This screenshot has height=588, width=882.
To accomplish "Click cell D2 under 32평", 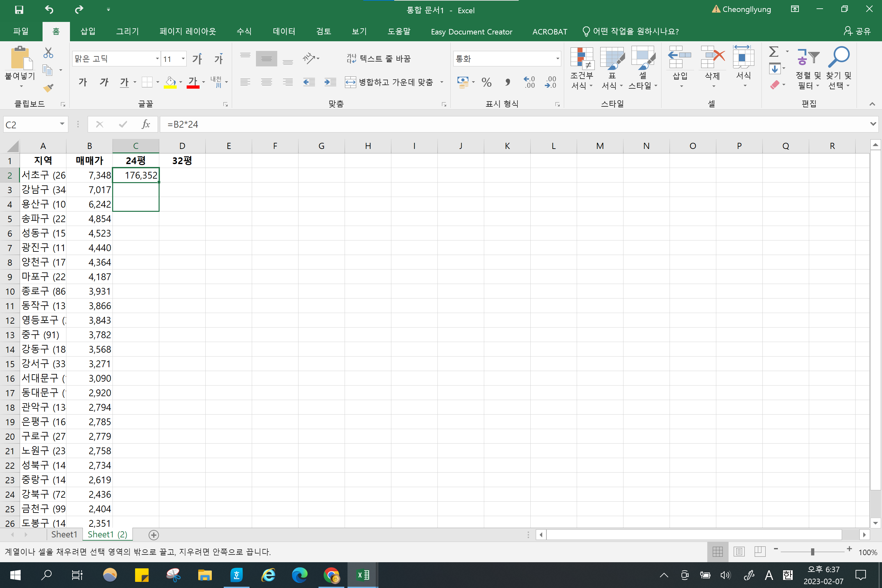I will tap(182, 175).
